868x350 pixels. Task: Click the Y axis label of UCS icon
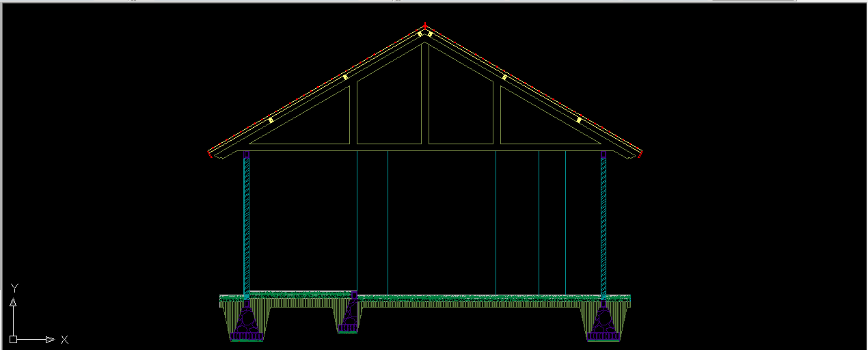[x=14, y=287]
